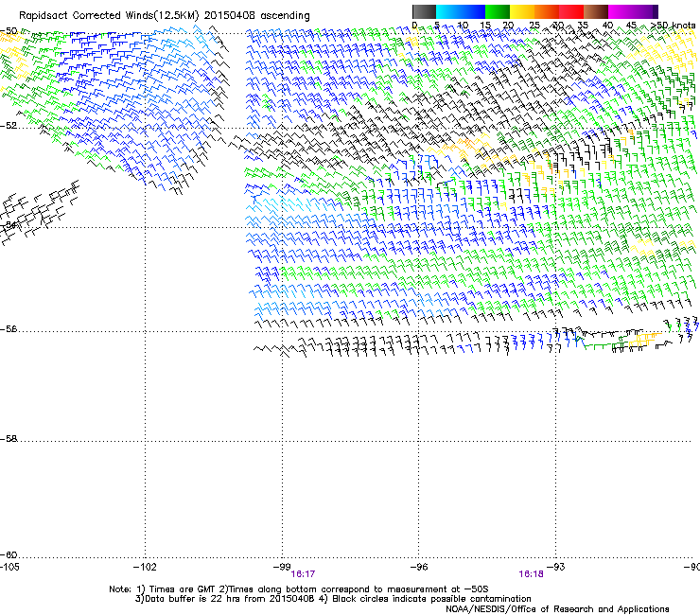This screenshot has height=615, width=700.
Task: Click the '10' legend scale label
Action: (x=463, y=26)
